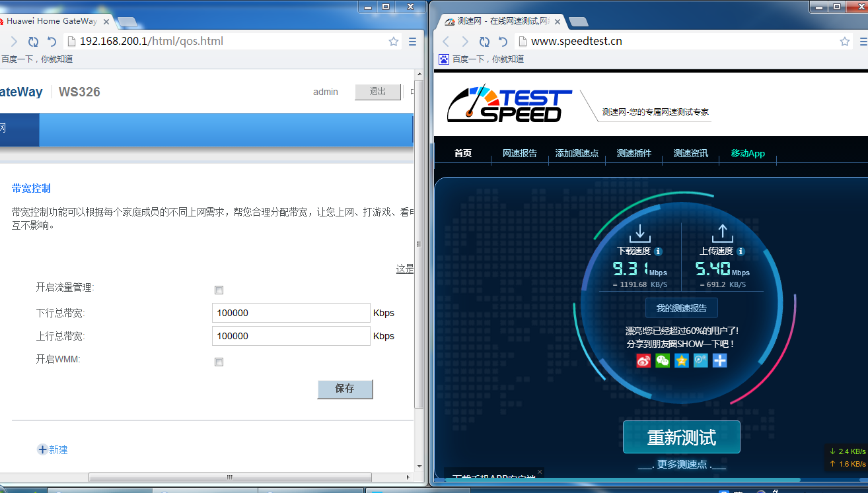Switch to the 网速报告 tab
The image size is (868, 493).
pyautogui.click(x=519, y=153)
